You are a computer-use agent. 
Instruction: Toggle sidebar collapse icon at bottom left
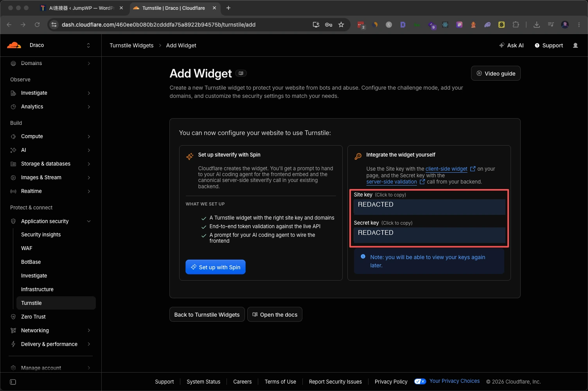pyautogui.click(x=13, y=382)
